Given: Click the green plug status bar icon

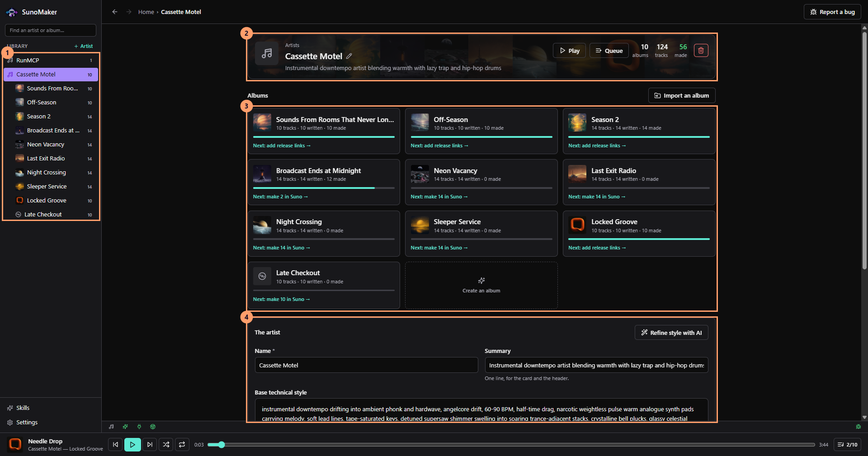Looking at the screenshot, I should tap(139, 427).
